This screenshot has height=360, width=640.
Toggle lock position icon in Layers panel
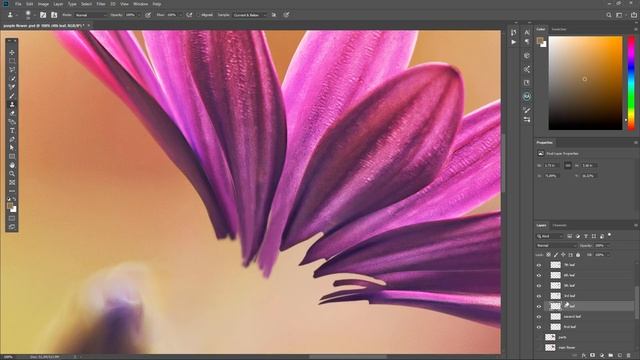563,255
